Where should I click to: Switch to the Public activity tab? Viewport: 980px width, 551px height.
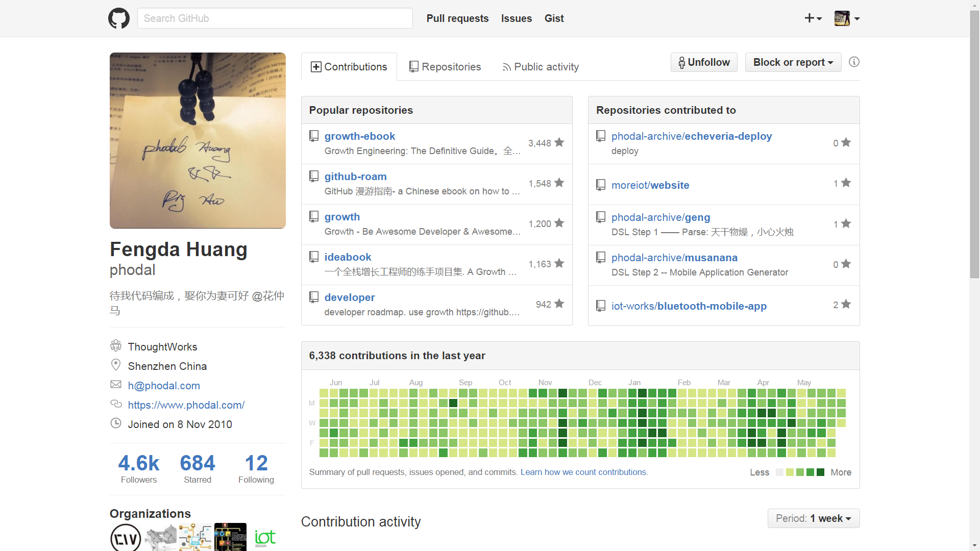pos(541,67)
